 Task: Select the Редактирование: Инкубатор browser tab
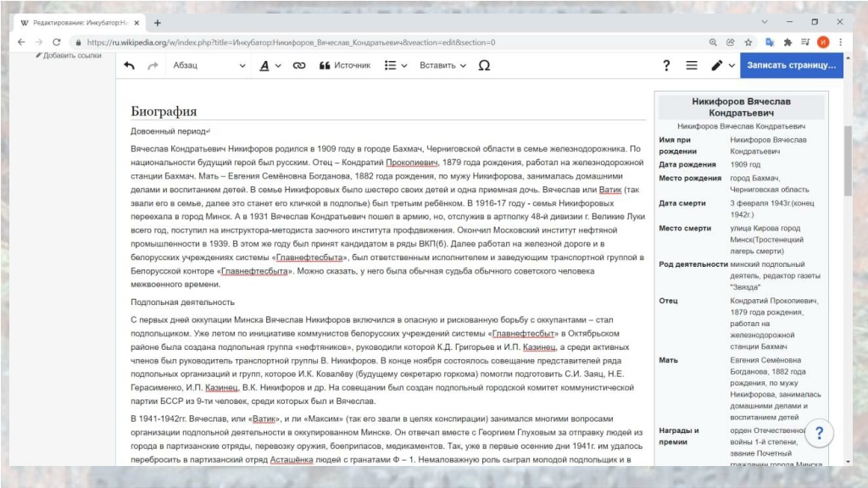point(81,23)
